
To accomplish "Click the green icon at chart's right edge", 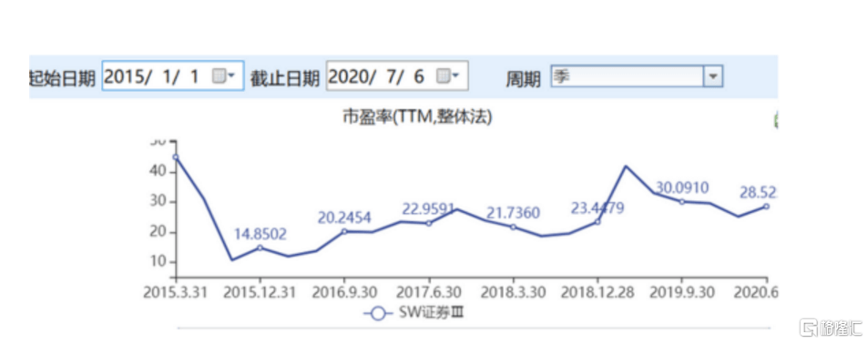I will click(x=776, y=120).
